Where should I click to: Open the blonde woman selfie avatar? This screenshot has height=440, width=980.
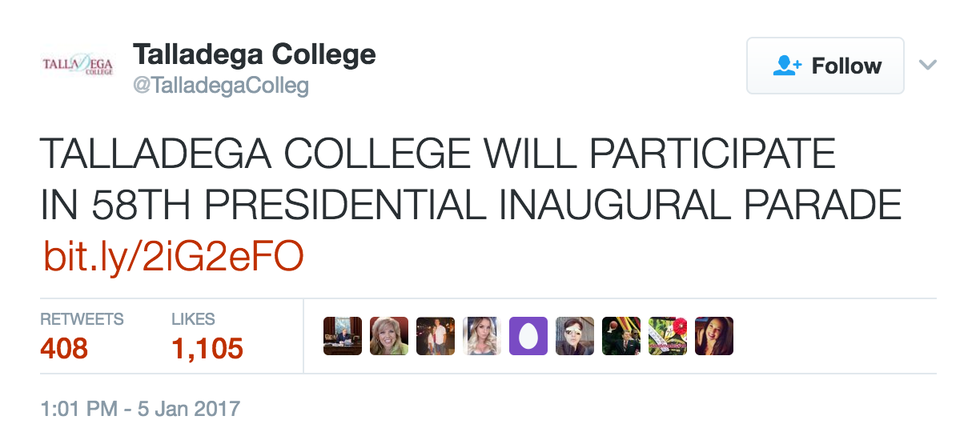481,336
